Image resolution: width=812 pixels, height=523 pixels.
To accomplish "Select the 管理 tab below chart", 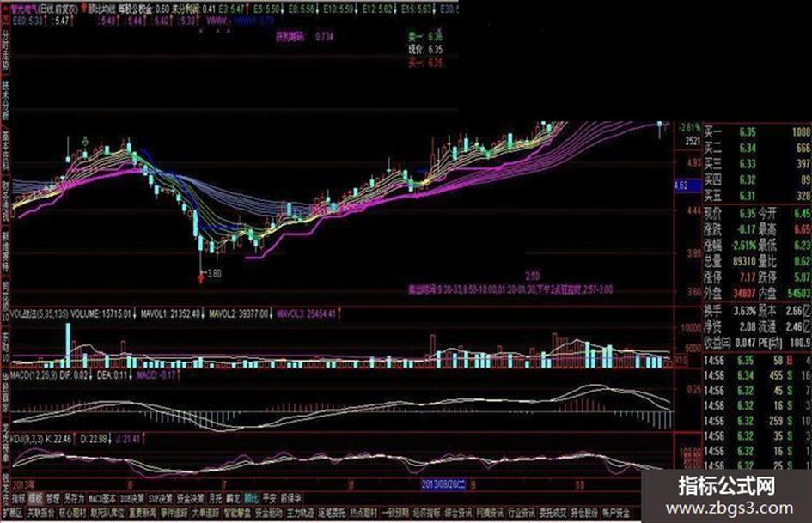I will 52,499.
